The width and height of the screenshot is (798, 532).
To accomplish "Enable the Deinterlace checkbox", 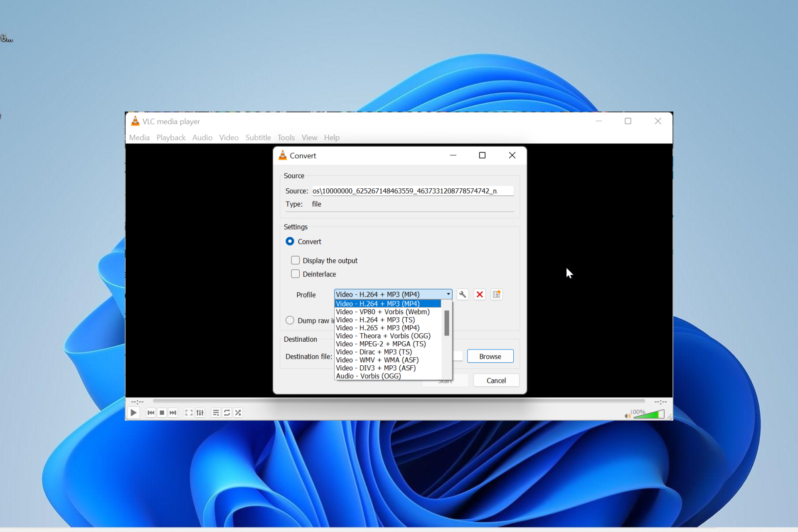I will 296,274.
